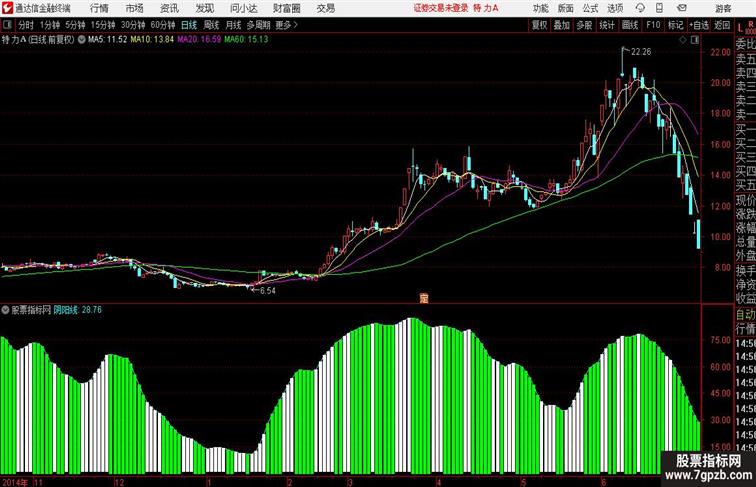Open the 问小达 menu
Image resolution: width=756 pixels, height=487 pixels.
pos(243,8)
